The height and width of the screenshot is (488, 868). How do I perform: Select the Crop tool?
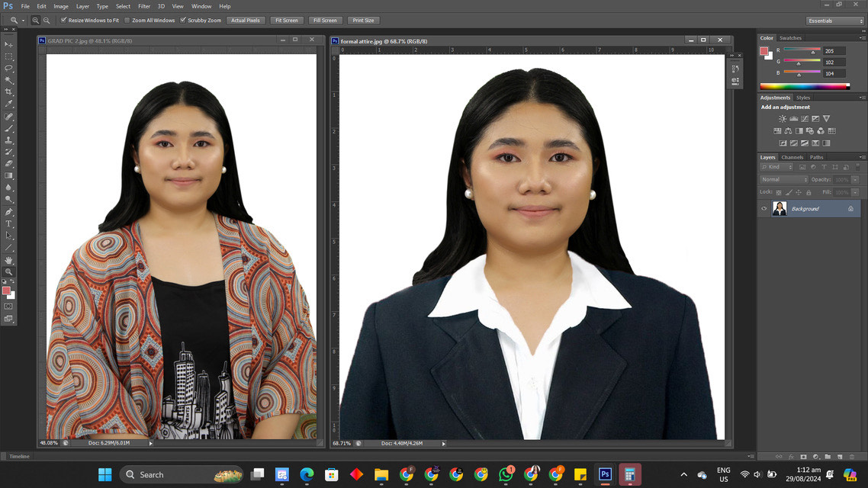(x=9, y=91)
